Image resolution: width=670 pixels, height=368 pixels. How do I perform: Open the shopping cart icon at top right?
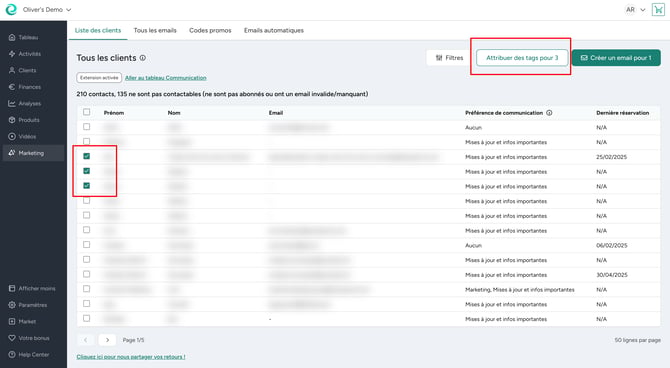(658, 9)
